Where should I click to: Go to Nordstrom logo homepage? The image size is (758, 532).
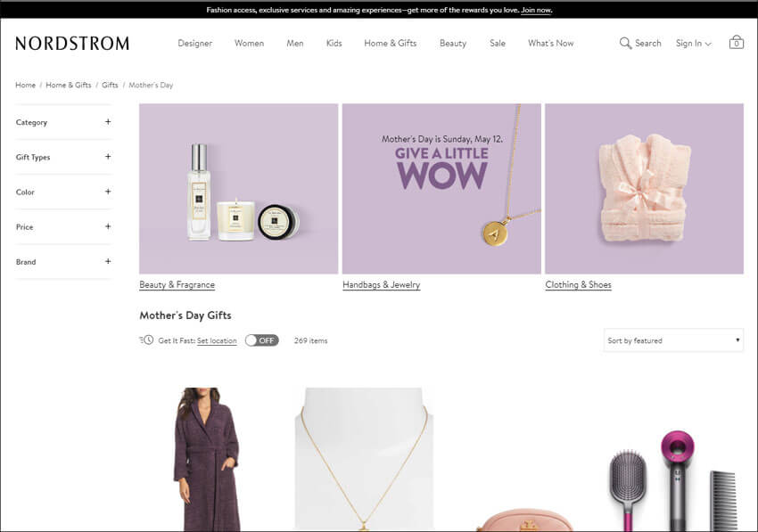tap(72, 43)
